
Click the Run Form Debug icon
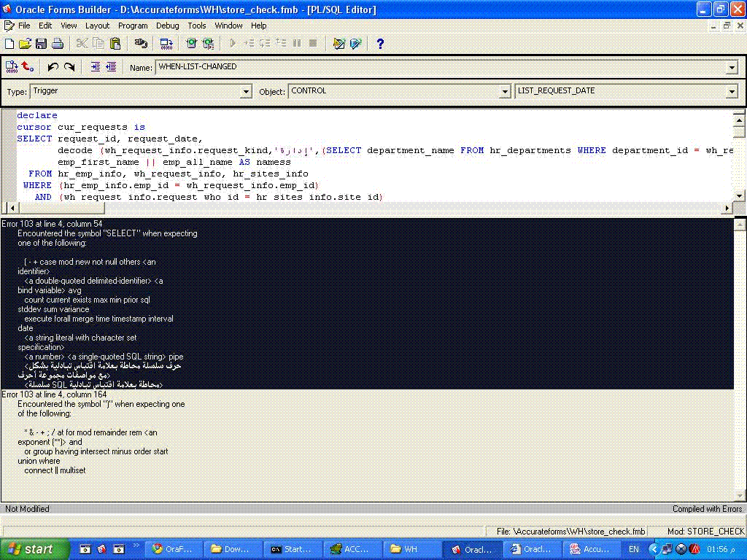208,44
